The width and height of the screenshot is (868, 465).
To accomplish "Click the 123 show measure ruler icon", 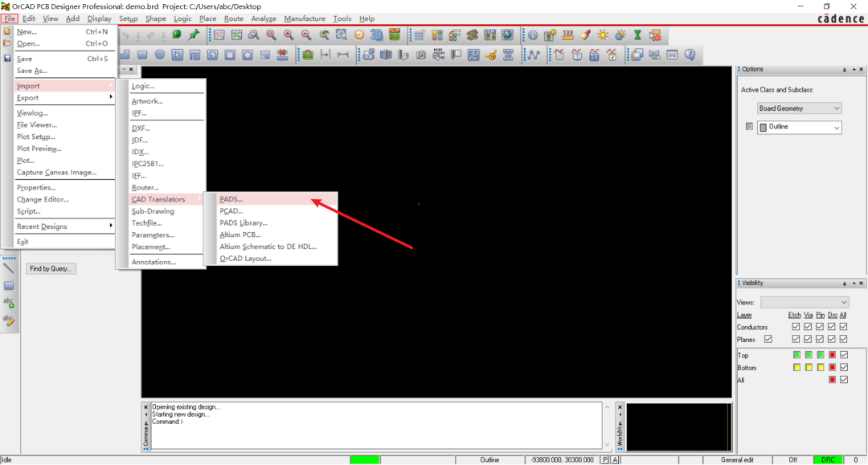I will pos(568,35).
